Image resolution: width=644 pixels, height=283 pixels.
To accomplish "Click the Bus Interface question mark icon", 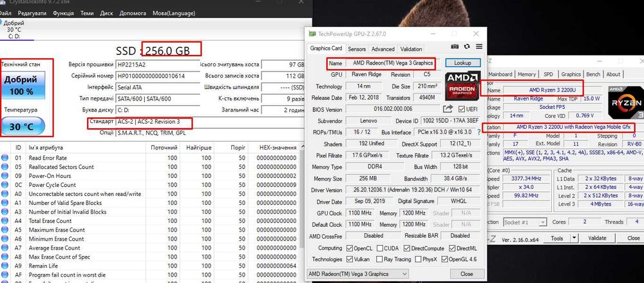I will tap(478, 132).
